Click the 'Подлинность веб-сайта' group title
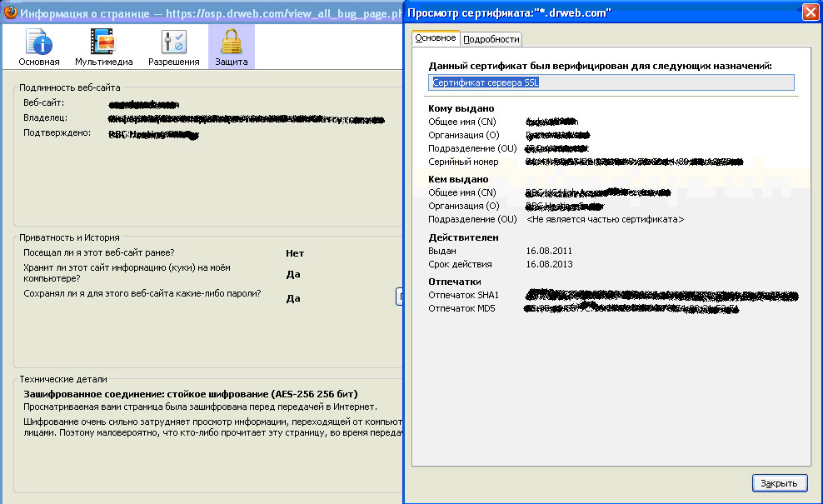 (x=69, y=87)
